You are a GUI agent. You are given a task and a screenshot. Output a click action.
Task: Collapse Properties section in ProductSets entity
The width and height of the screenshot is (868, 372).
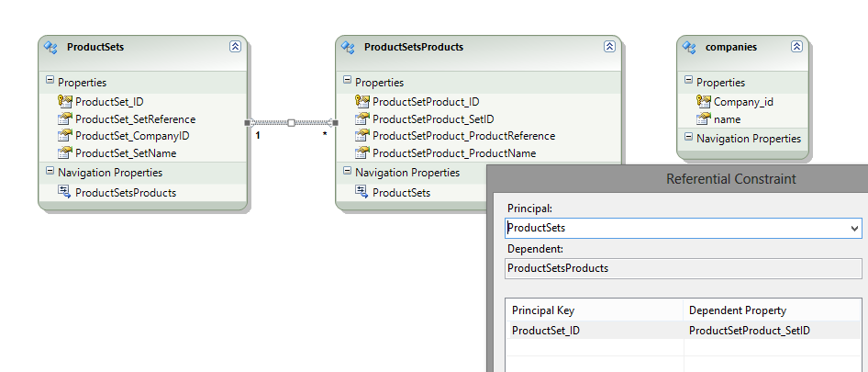pos(50,82)
